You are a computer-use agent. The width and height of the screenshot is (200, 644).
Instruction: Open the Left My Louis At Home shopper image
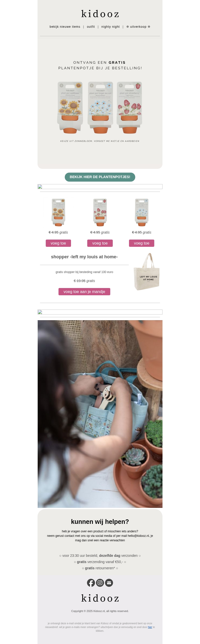(147, 272)
